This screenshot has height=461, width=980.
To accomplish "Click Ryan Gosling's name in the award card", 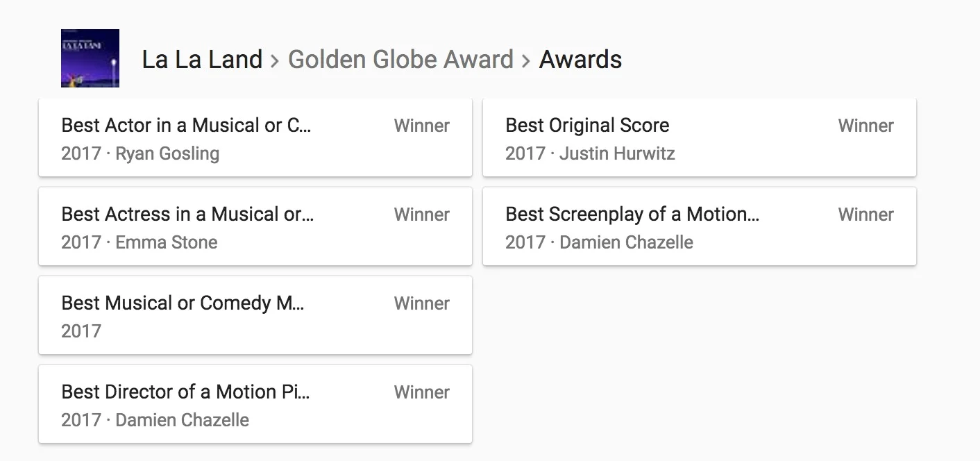I will coord(167,153).
